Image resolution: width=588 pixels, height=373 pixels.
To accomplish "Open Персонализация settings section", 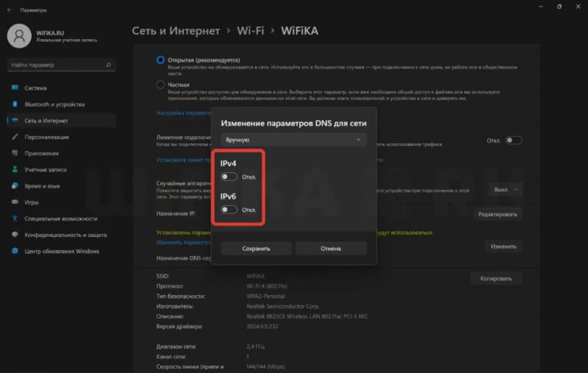I will pos(61,137).
